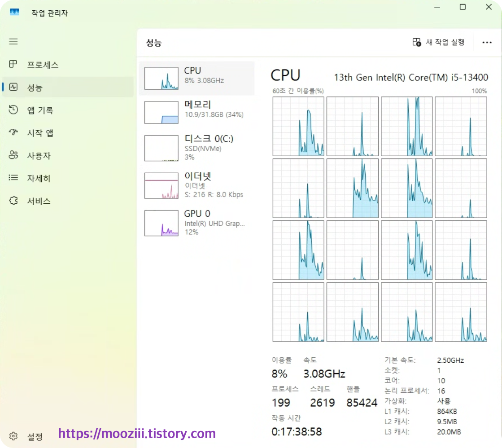This screenshot has width=502, height=448.
Task: Click the run new task icon
Action: point(416,42)
